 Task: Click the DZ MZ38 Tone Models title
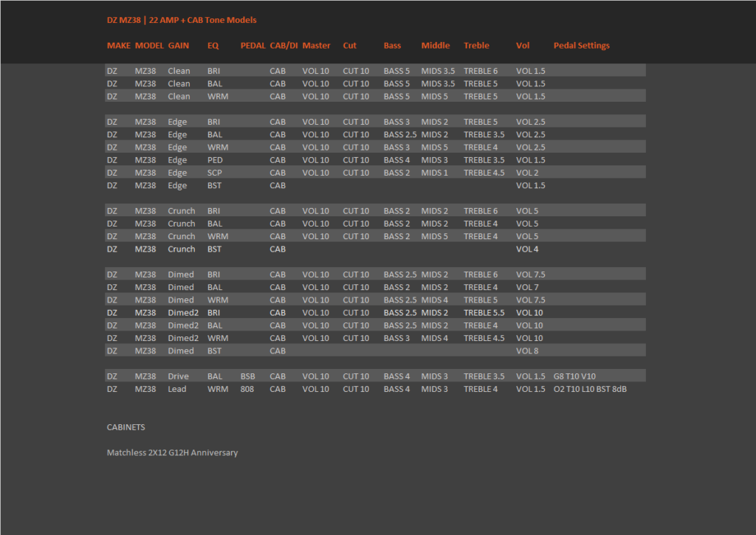(x=182, y=20)
